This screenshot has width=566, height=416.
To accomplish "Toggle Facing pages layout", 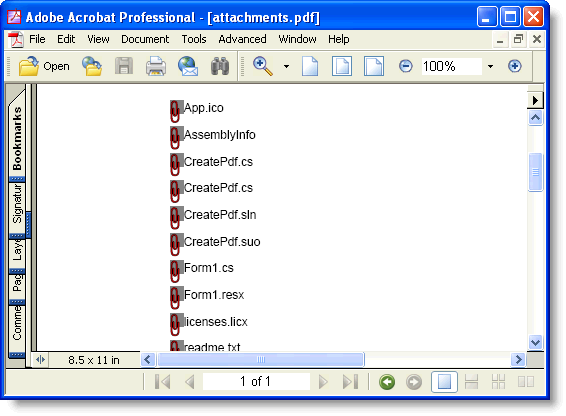I will point(526,382).
